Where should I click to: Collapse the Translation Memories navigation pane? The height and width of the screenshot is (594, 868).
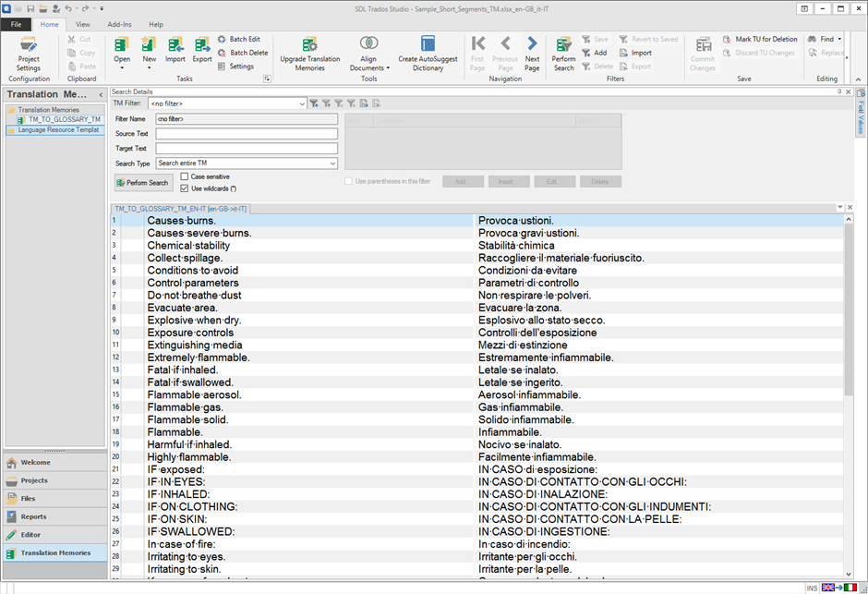pyautogui.click(x=101, y=94)
